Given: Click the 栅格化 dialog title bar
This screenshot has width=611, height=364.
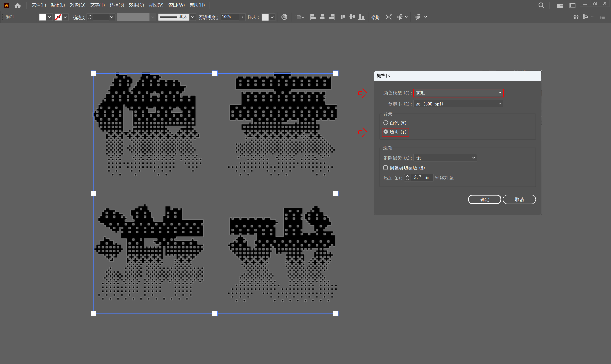Looking at the screenshot, I should point(458,76).
